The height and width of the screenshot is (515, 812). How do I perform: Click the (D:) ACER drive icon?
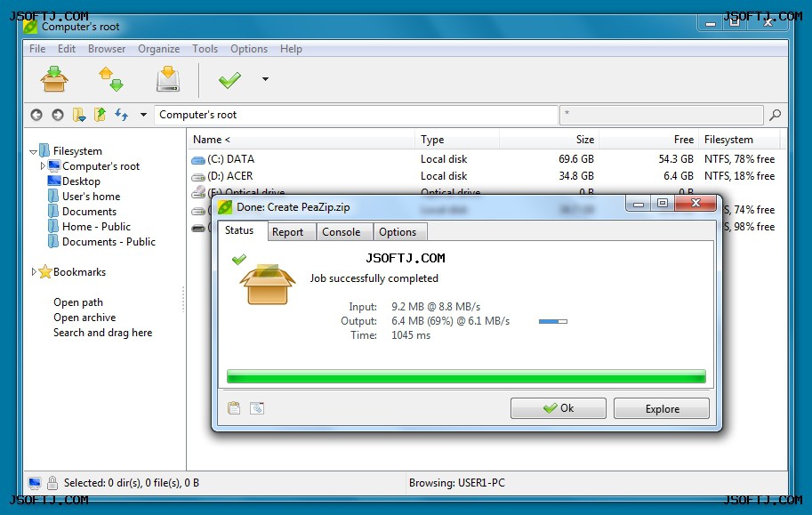click(198, 177)
